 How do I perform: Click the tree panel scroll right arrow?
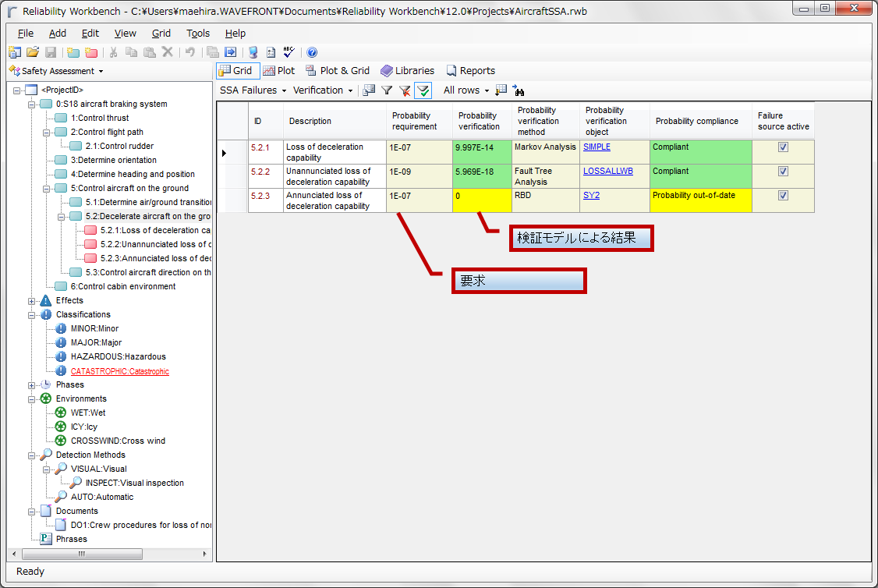204,554
